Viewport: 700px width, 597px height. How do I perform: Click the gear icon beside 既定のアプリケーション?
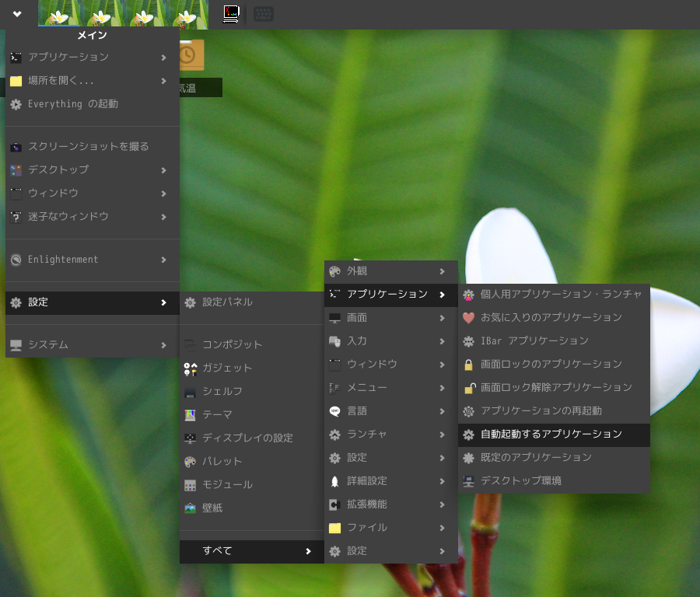[468, 458]
